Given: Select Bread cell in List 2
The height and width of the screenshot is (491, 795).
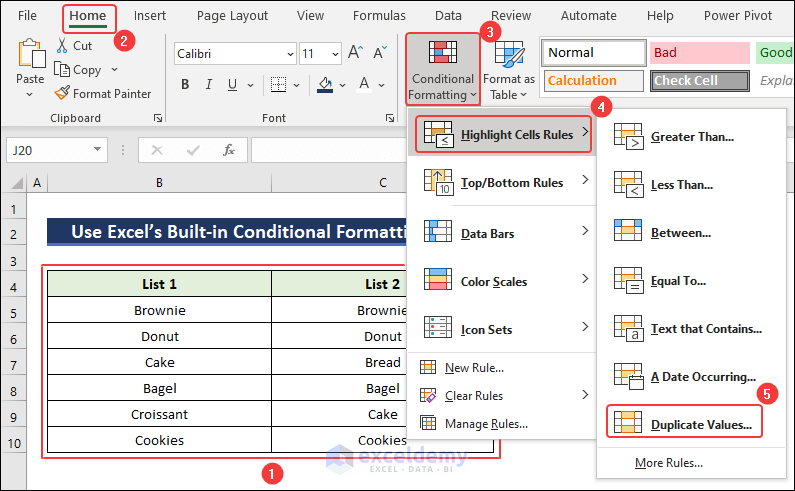Looking at the screenshot, I should pos(339,362).
